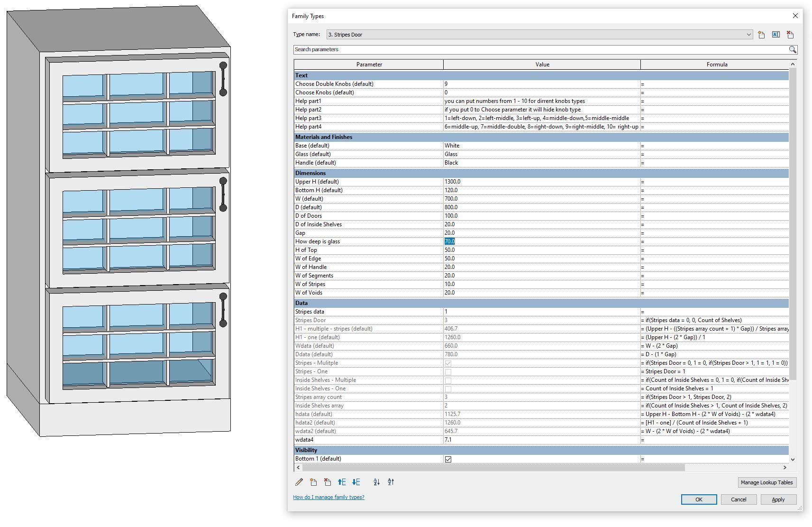This screenshot has width=812, height=527.
Task: Click the Visibility group header
Action: pos(541,450)
